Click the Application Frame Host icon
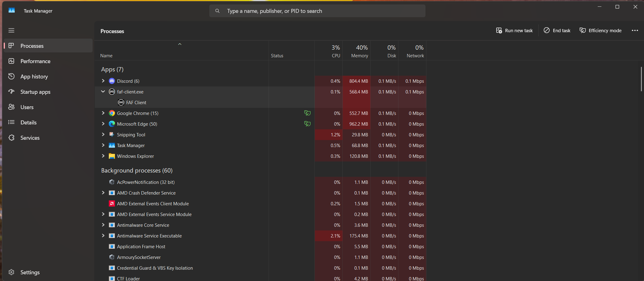Viewport: 644px width, 281px height. [112, 246]
